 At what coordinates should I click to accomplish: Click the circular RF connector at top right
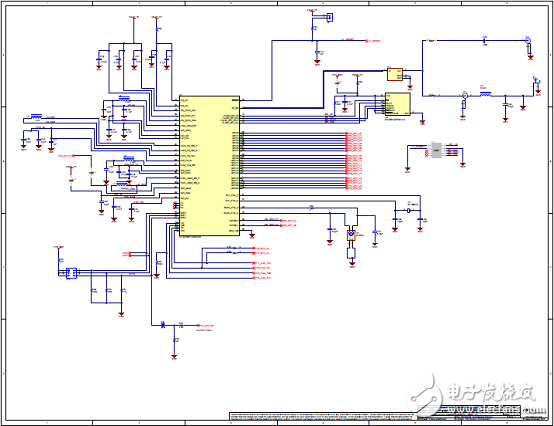point(528,41)
